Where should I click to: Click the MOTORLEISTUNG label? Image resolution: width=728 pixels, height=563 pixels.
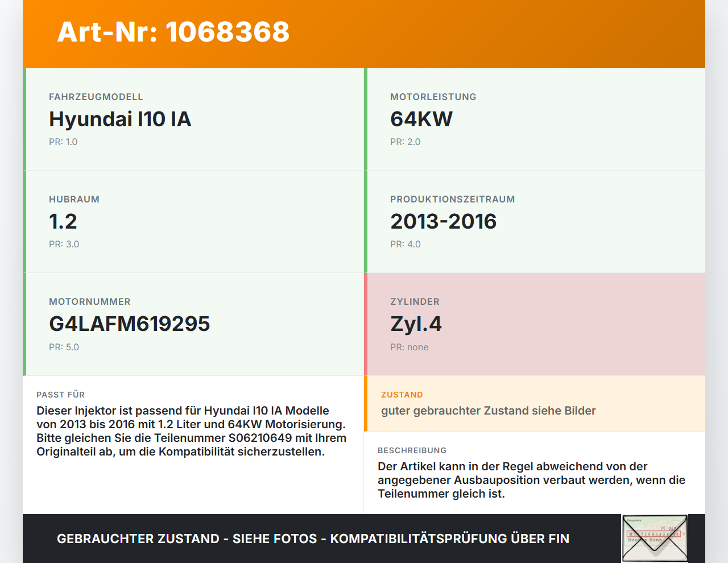point(433,97)
